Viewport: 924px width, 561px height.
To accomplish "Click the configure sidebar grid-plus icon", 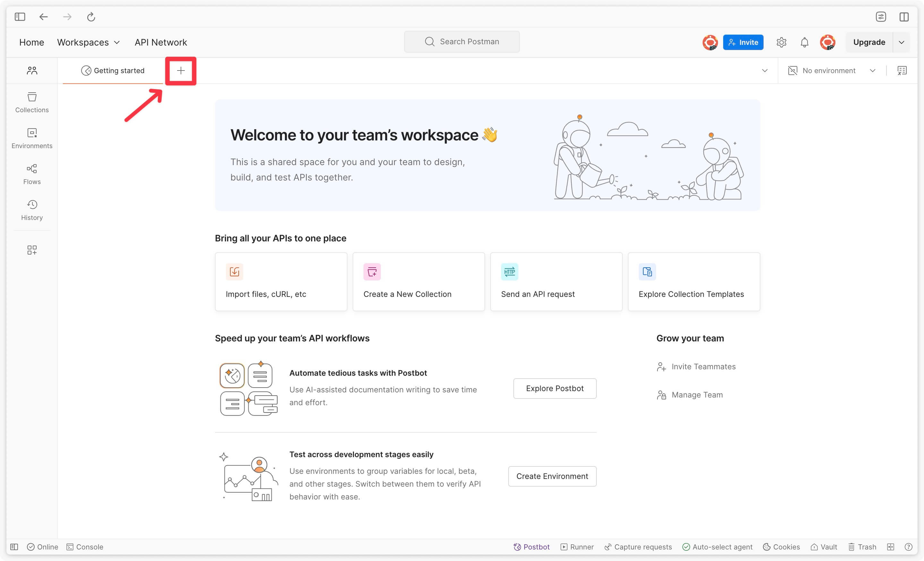I will coord(32,250).
